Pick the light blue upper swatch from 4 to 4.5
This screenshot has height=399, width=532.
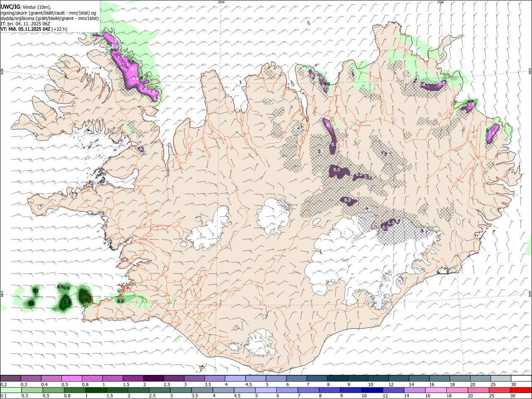[235, 379]
